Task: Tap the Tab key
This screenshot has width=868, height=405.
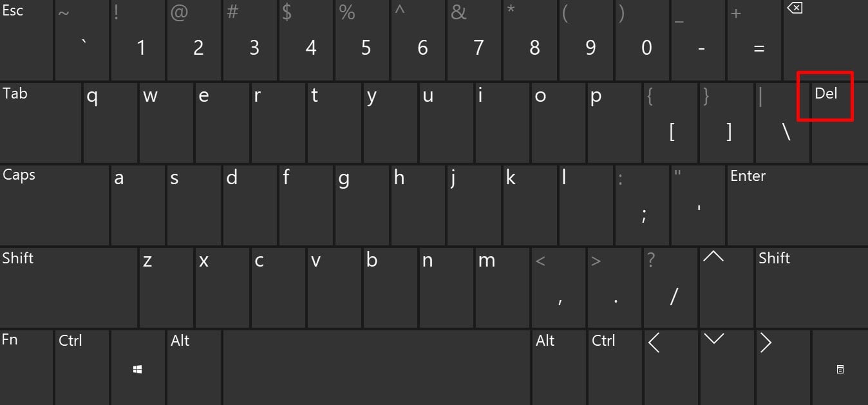Action: [41, 122]
